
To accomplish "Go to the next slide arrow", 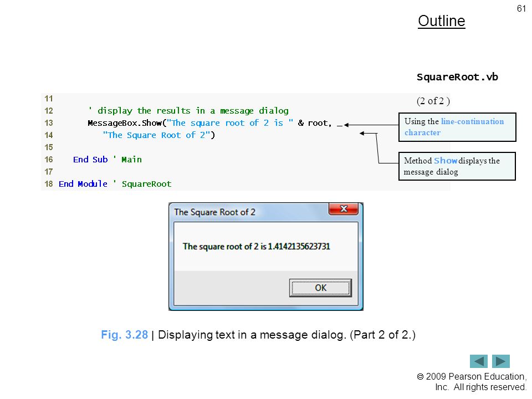I will [501, 361].
